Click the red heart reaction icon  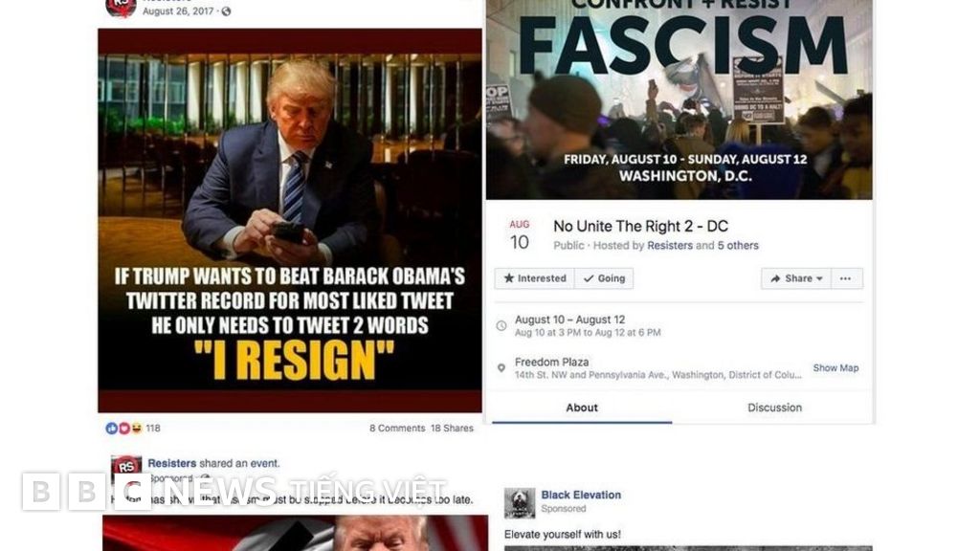pos(123,428)
